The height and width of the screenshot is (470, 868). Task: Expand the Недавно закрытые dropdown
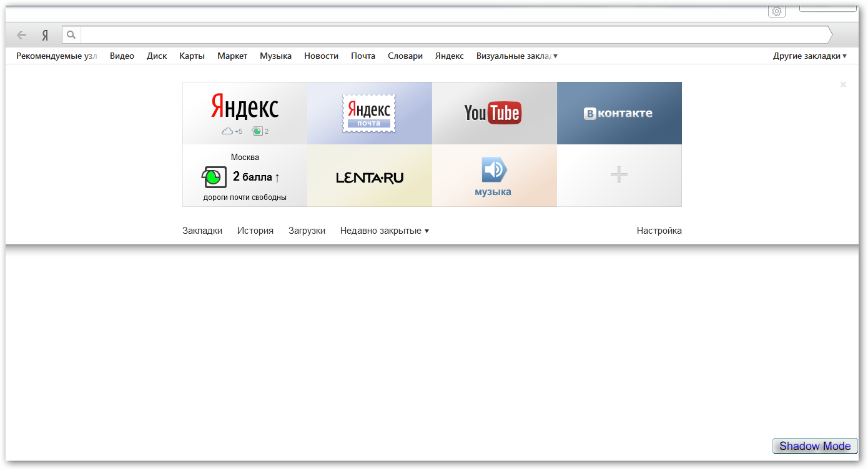[x=385, y=231]
